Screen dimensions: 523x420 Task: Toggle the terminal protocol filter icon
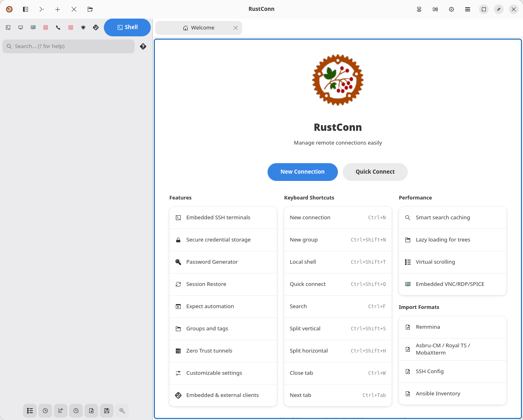pos(8,27)
